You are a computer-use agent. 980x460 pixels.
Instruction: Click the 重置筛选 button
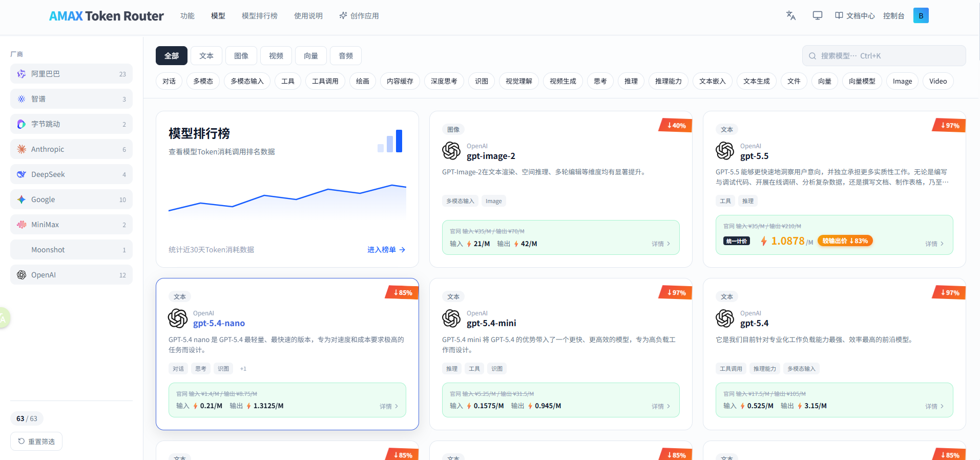coord(36,442)
